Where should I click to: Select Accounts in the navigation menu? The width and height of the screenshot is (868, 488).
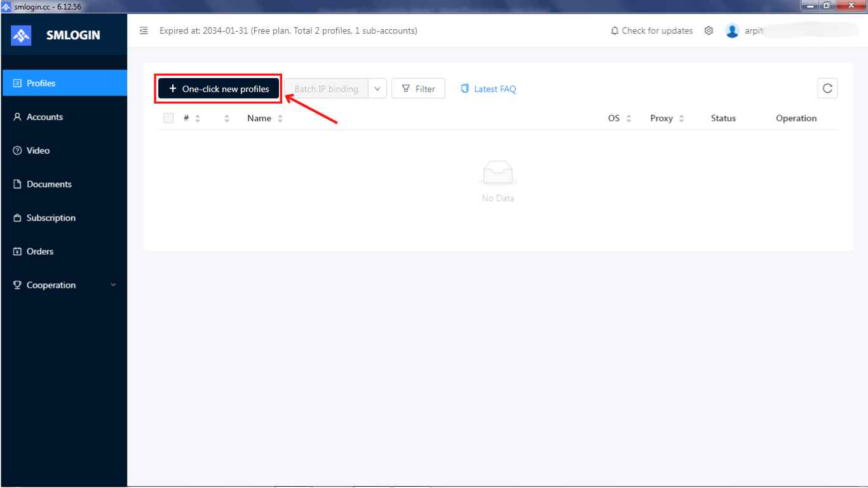pos(44,116)
